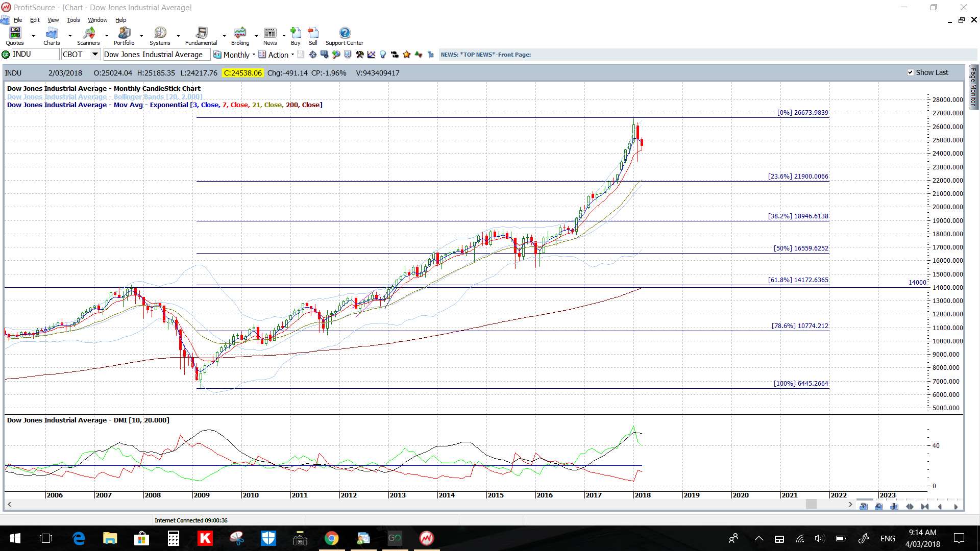The height and width of the screenshot is (551, 980).
Task: Expand the Scanners dropdown arrow
Action: click(x=107, y=36)
